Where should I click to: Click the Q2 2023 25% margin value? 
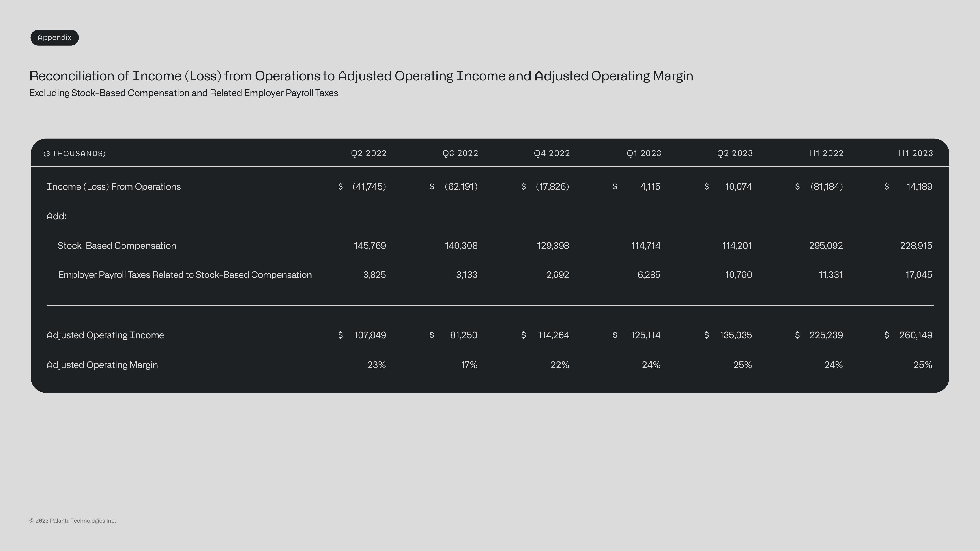coord(743,365)
